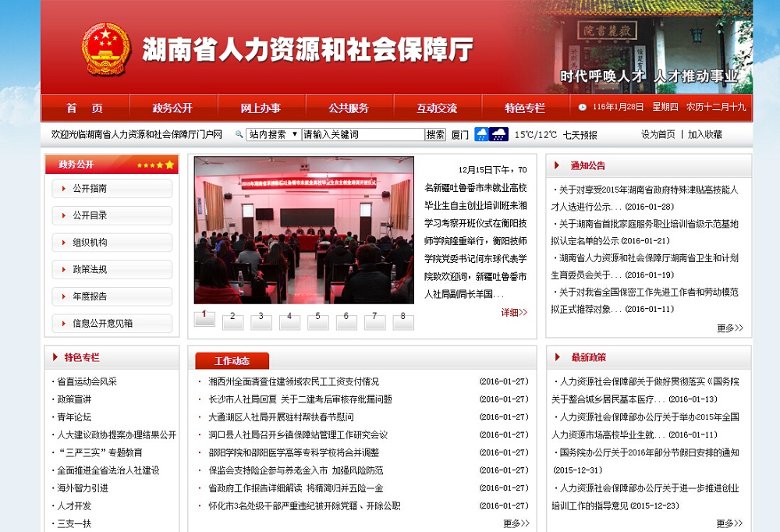
Task: Open notice 湖南省人力资源和社会保障厅湖南省卫生
Action: pyautogui.click(x=645, y=266)
